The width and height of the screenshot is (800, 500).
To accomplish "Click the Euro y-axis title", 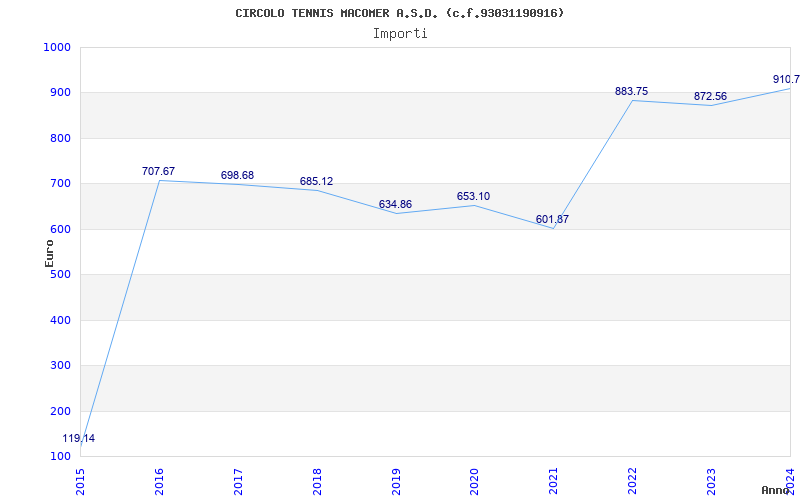I will tap(49, 253).
